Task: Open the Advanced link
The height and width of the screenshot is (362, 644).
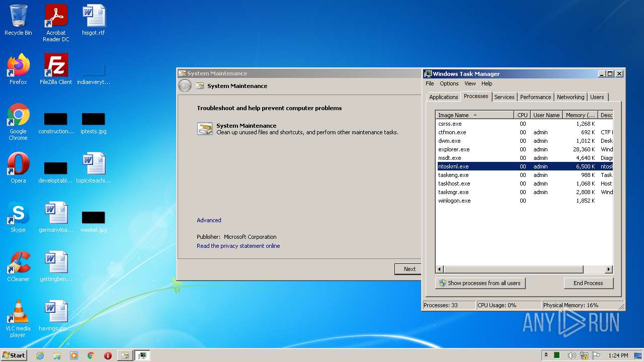Action: (209, 220)
